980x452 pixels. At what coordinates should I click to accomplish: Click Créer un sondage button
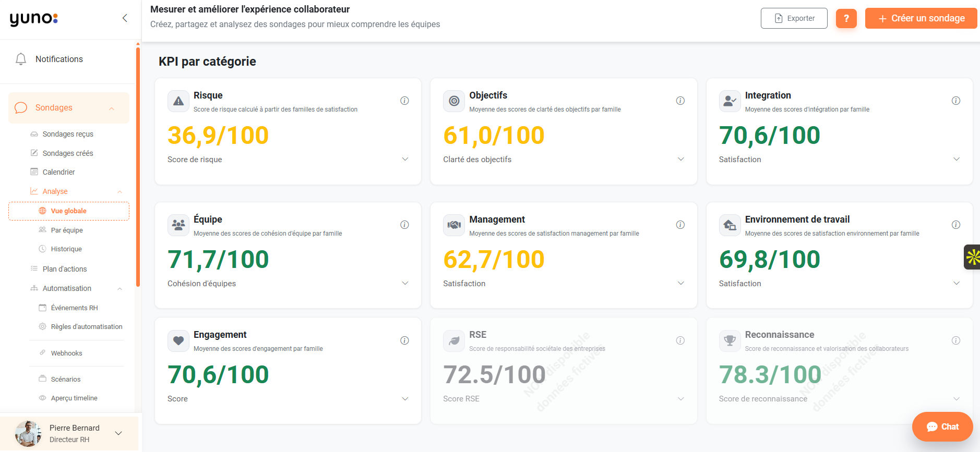tap(921, 18)
